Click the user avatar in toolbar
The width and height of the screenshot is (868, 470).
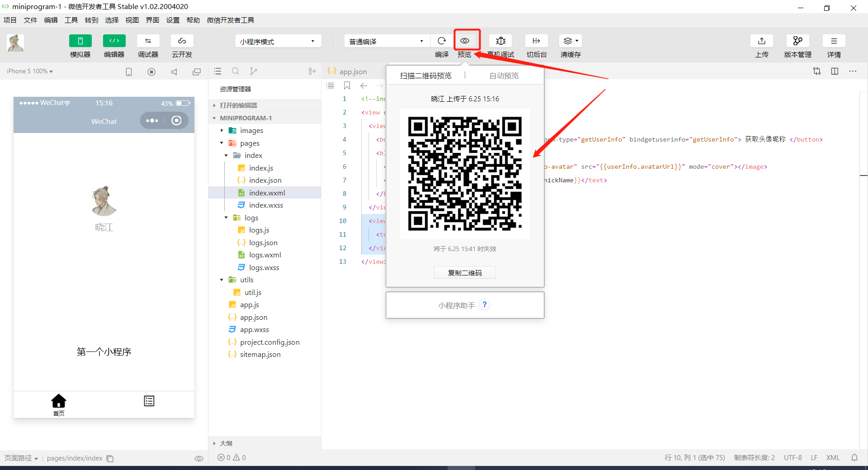[15, 43]
